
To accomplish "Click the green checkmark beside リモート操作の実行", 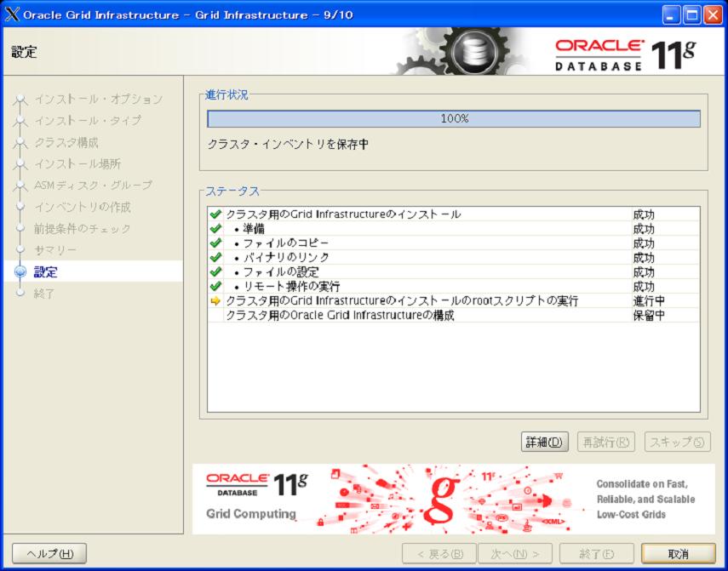I will pos(215,286).
